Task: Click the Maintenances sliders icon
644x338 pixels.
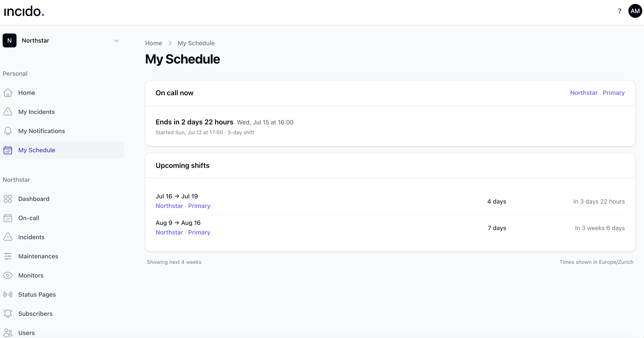Action: pyautogui.click(x=8, y=256)
